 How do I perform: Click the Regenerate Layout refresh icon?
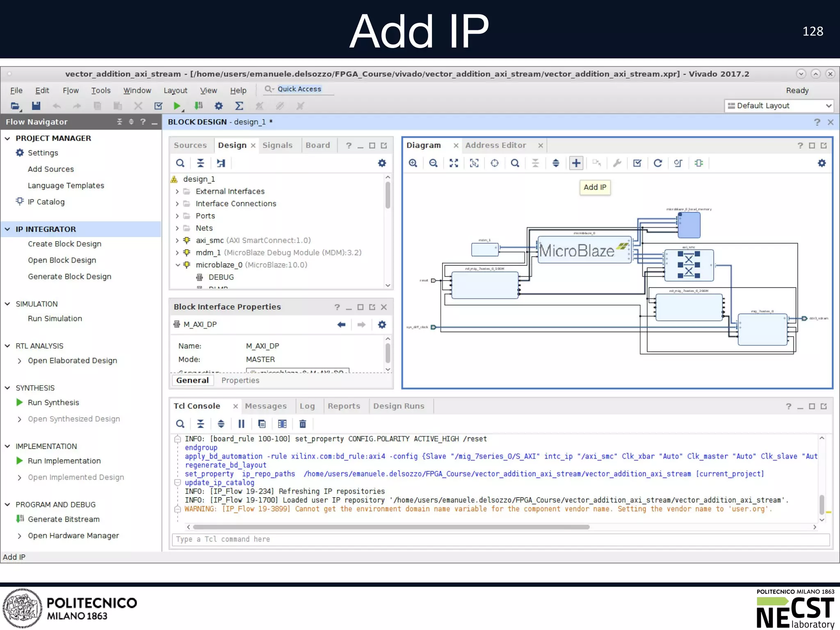pyautogui.click(x=657, y=163)
